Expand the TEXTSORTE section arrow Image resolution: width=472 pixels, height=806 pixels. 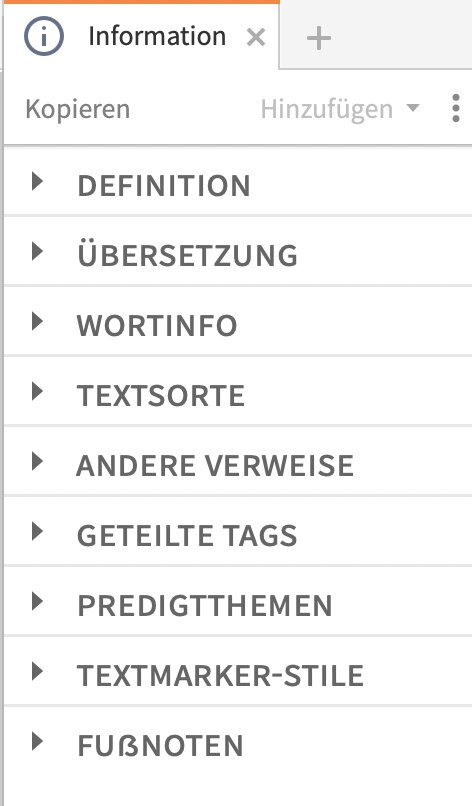[x=37, y=392]
